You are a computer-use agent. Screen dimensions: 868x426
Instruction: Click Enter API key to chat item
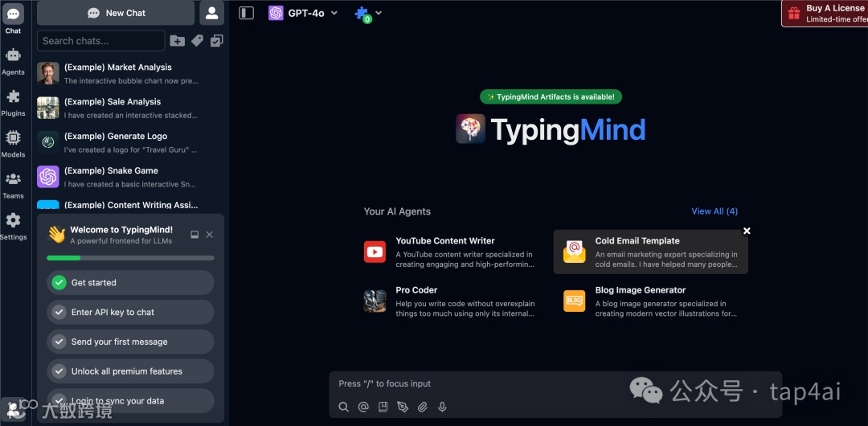131,312
